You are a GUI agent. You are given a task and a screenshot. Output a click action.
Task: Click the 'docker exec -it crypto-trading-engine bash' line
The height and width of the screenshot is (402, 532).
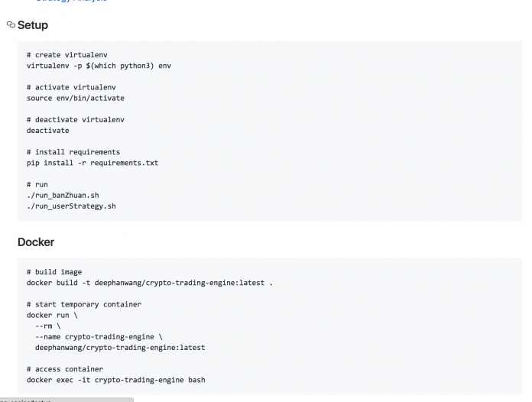116,380
